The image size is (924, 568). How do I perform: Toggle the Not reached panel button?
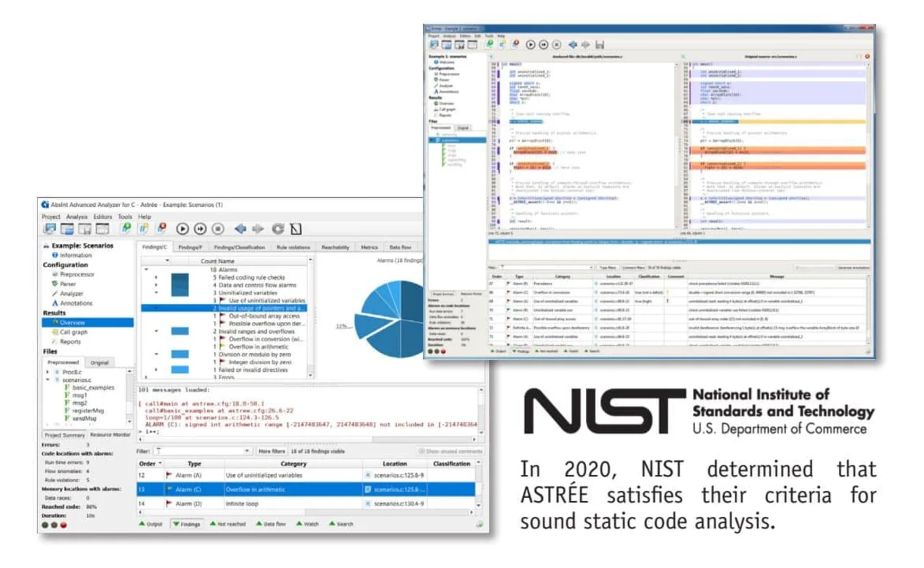point(228,524)
